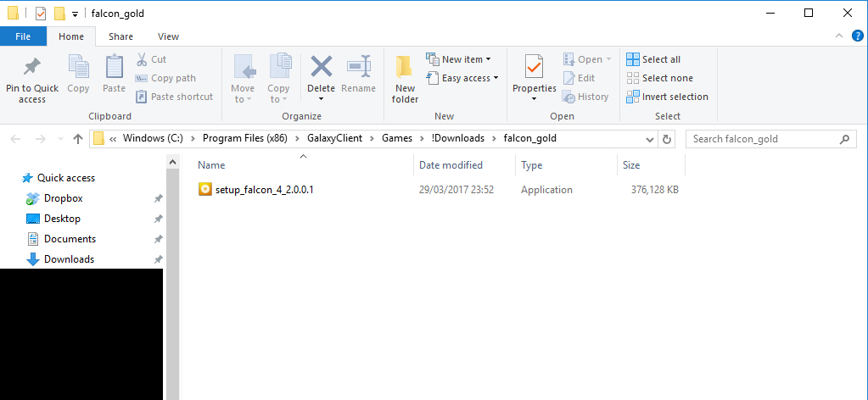Open Help with the question mark
The height and width of the screenshot is (400, 868).
[857, 36]
